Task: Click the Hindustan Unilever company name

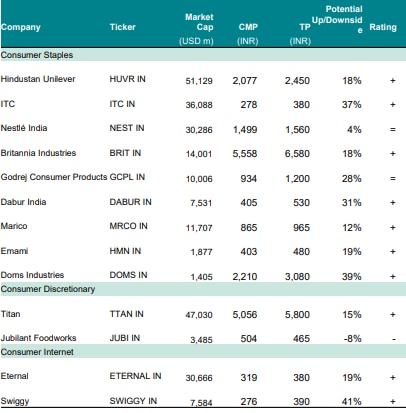Action: tap(38, 79)
